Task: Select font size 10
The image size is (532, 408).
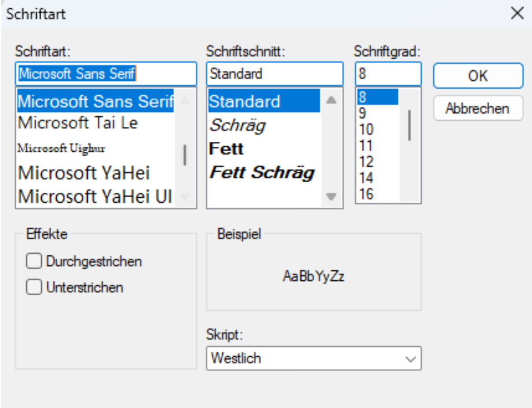Action: (x=378, y=129)
